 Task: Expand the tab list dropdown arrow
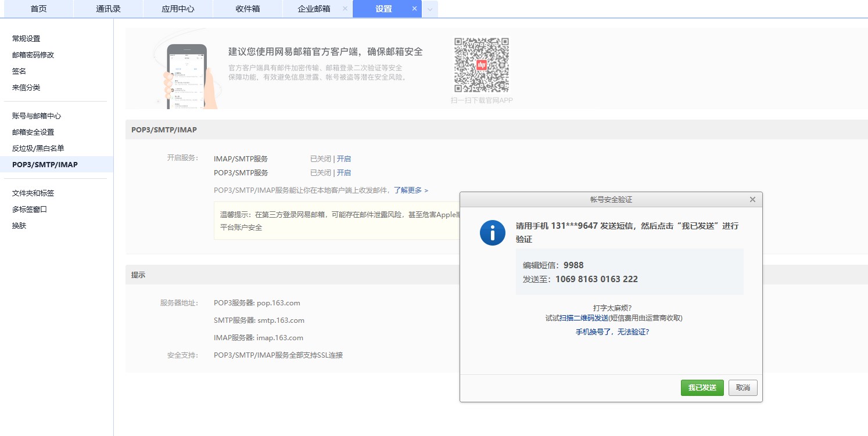(430, 9)
